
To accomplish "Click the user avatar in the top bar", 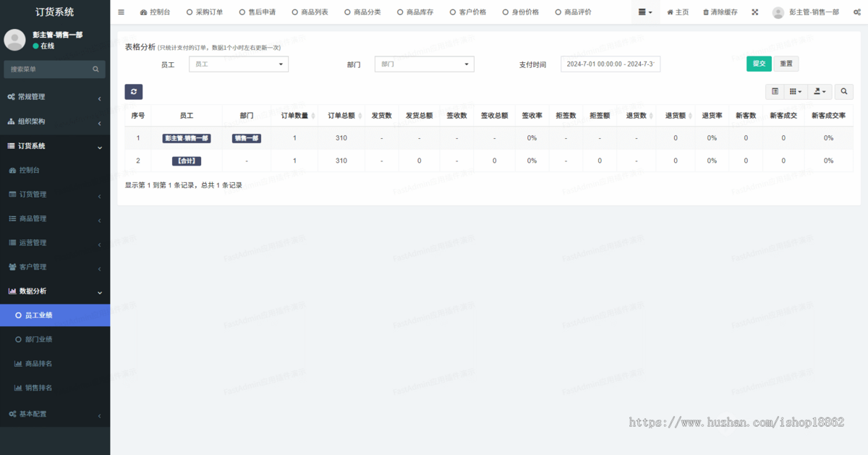I will click(x=778, y=11).
